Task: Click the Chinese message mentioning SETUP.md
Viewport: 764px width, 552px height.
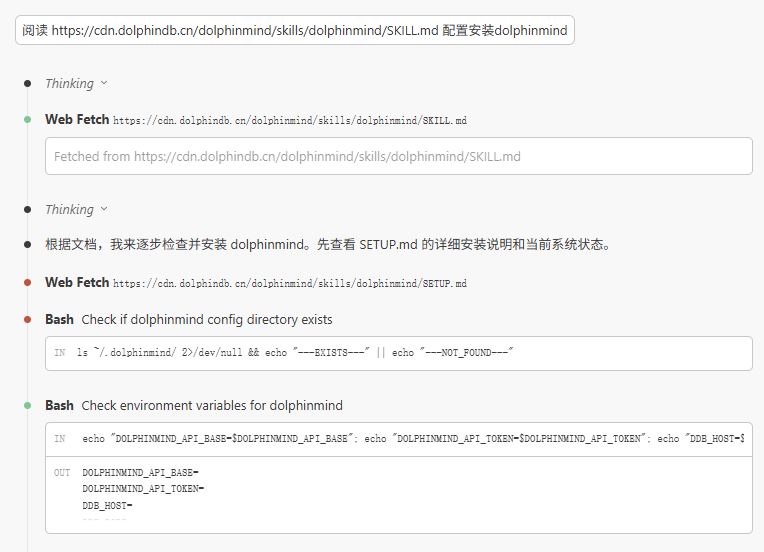Action: (328, 244)
